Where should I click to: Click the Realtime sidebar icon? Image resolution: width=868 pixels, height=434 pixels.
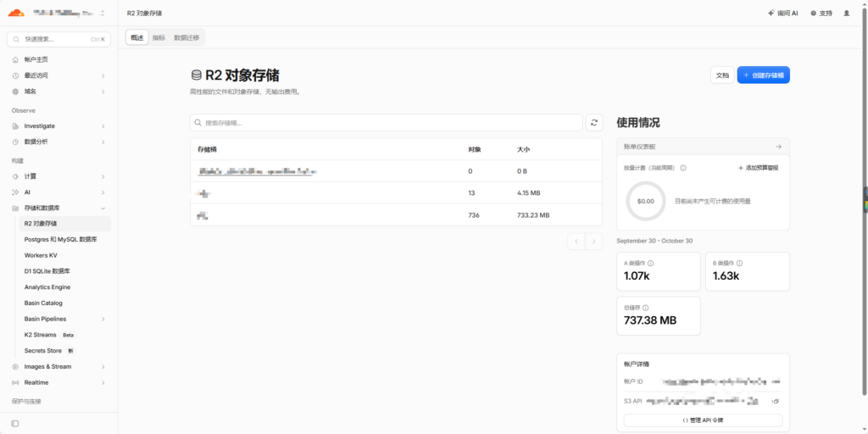point(15,382)
